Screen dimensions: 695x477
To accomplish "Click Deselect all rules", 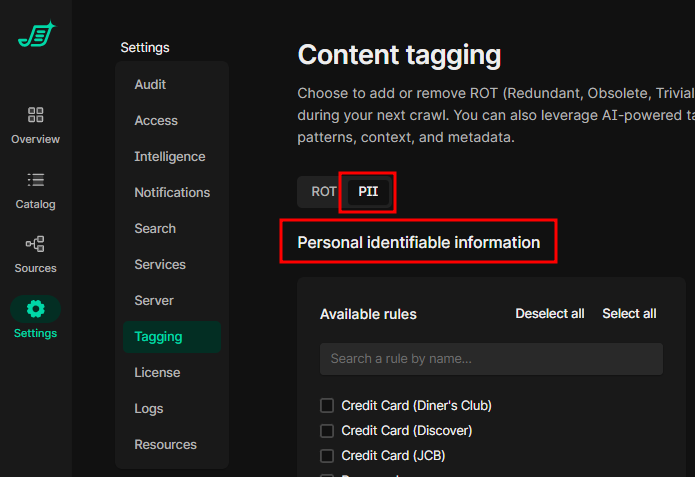I will point(549,314).
